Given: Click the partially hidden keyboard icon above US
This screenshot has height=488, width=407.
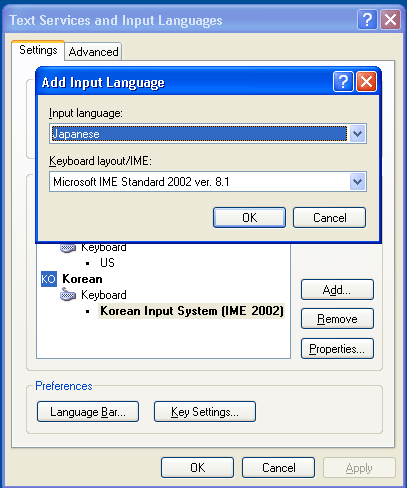Looking at the screenshot, I should (x=68, y=248).
